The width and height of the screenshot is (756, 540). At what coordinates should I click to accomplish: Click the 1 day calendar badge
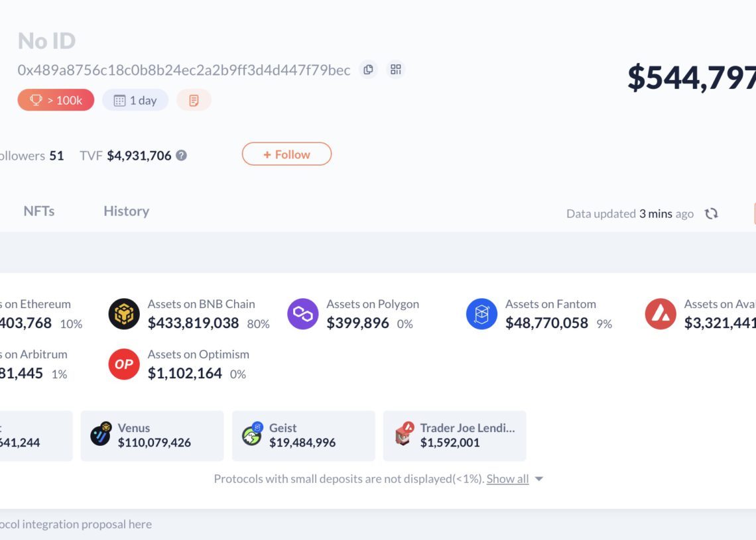(x=135, y=100)
